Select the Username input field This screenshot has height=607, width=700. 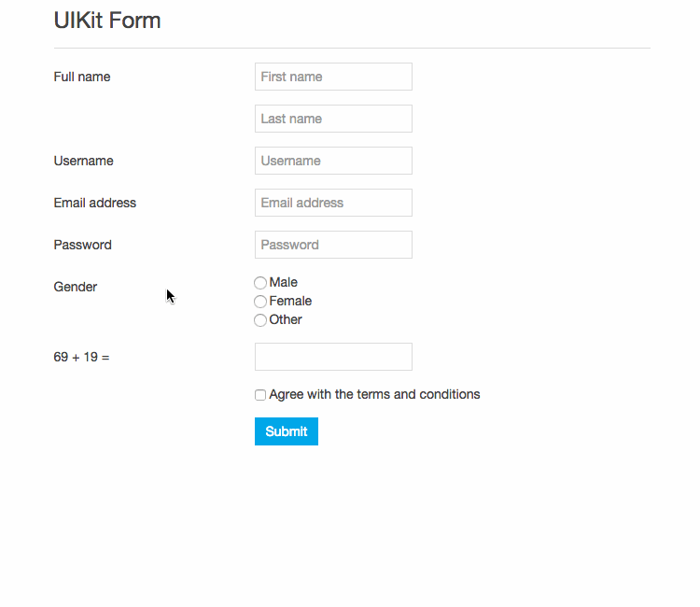[x=333, y=161]
